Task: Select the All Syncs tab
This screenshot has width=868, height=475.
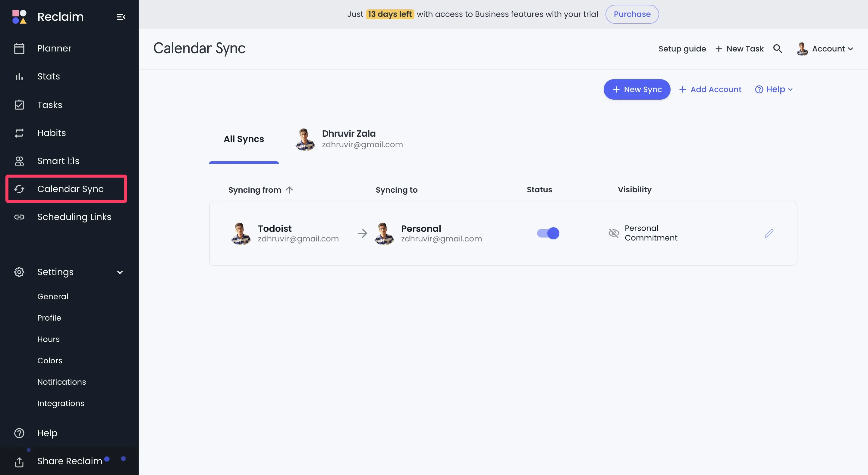Action: (x=244, y=139)
